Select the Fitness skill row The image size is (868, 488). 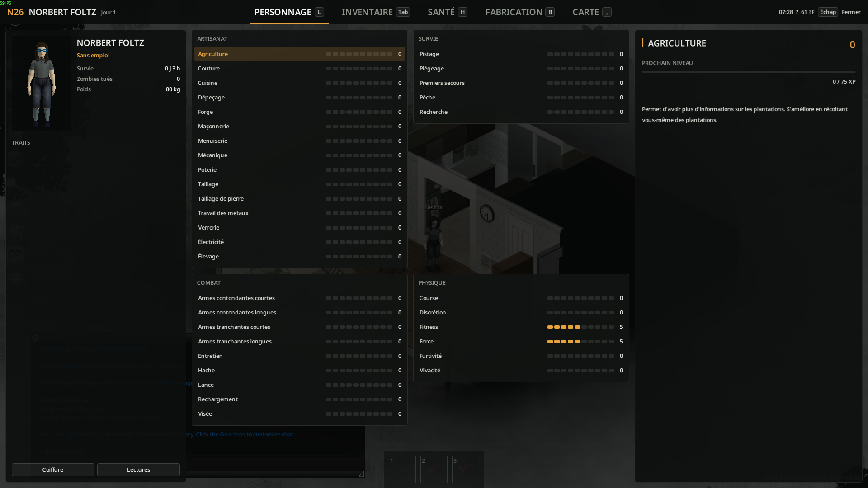pyautogui.click(x=521, y=327)
